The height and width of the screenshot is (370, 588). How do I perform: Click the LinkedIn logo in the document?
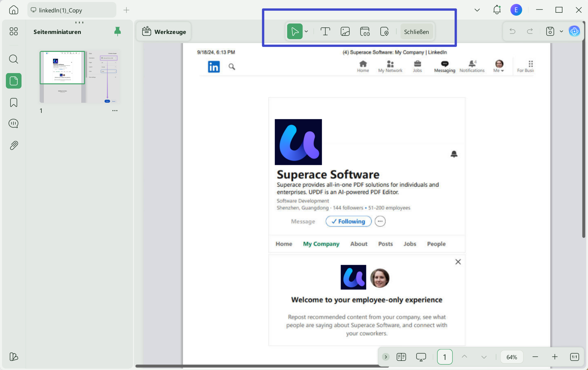214,67
